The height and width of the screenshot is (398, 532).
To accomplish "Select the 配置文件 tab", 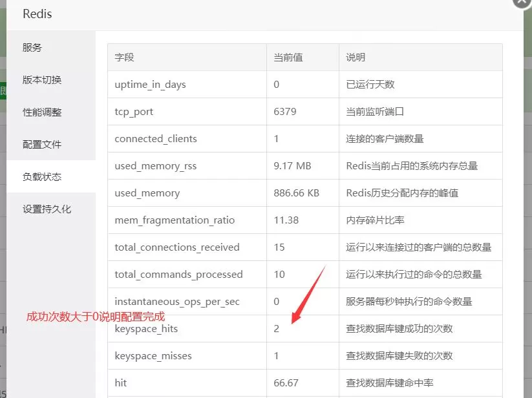I will point(42,145).
